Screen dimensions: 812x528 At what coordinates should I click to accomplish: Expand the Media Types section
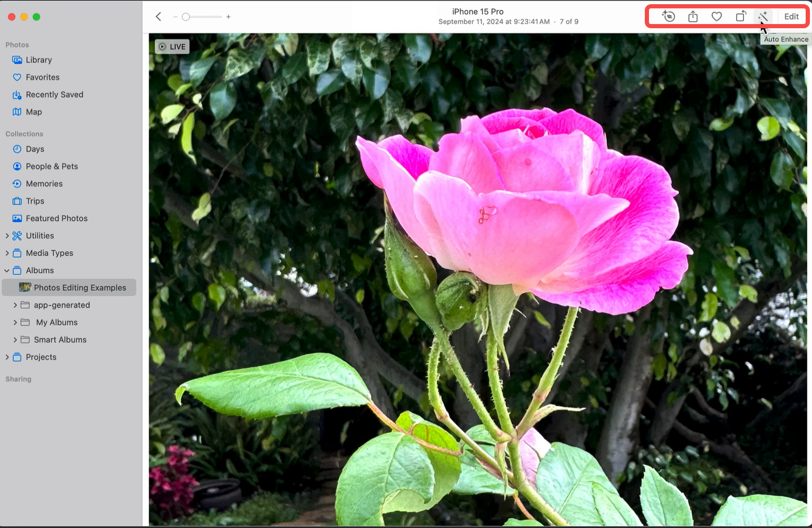tap(7, 252)
